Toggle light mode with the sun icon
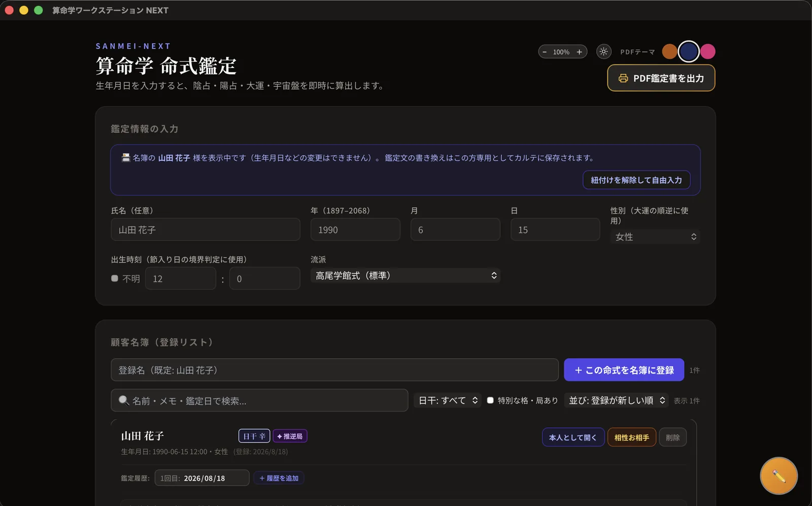The width and height of the screenshot is (812, 506). pos(603,51)
